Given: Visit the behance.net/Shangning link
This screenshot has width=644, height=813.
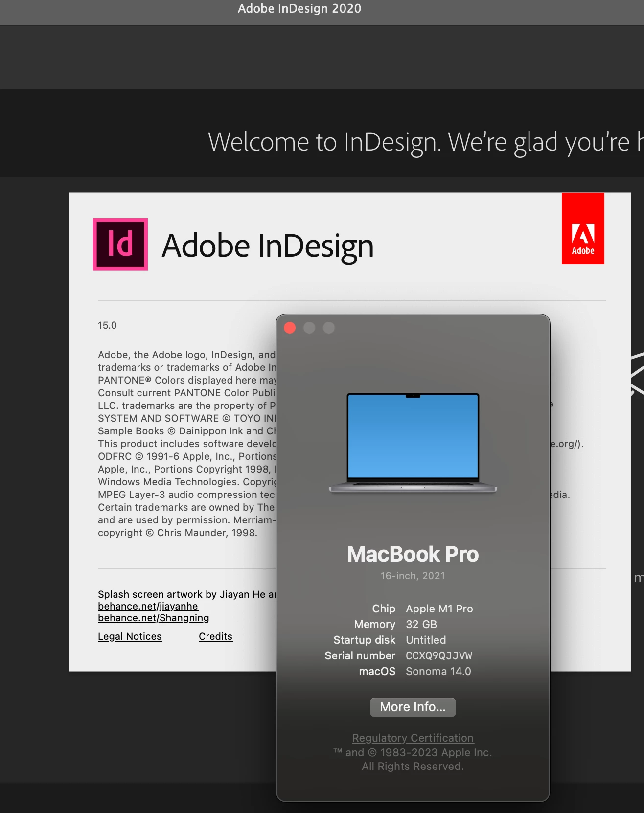Looking at the screenshot, I should pos(154,618).
